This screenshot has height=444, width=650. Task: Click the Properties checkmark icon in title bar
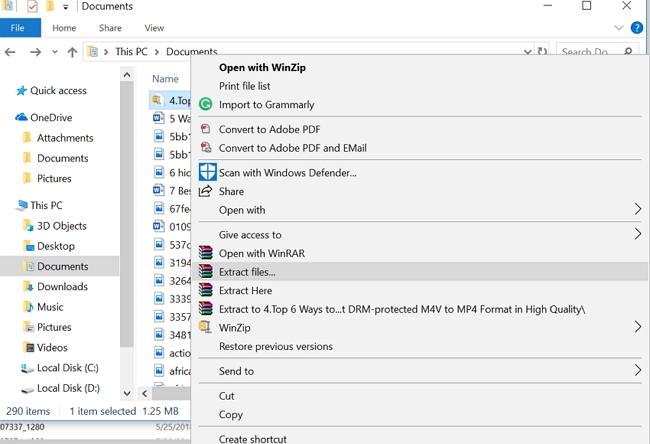tap(32, 7)
